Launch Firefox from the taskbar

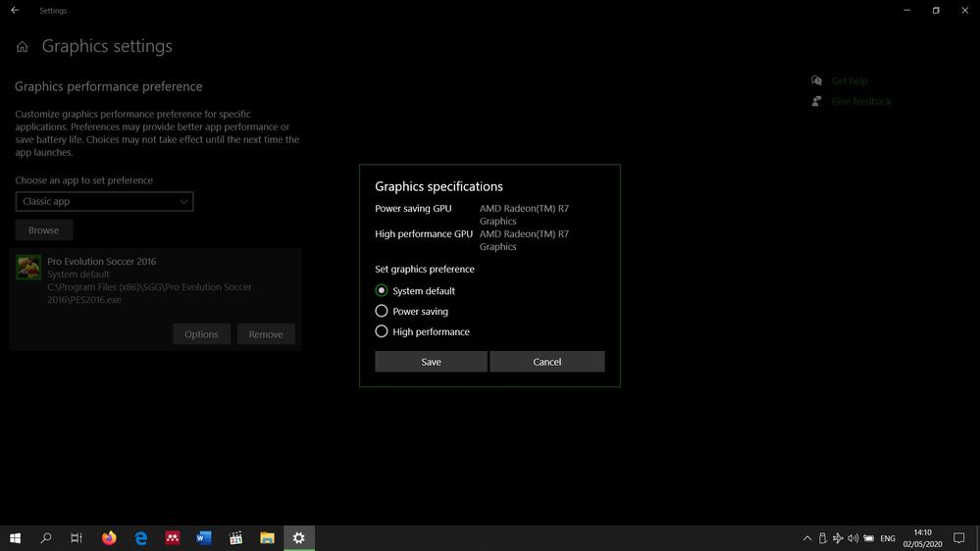point(109,538)
